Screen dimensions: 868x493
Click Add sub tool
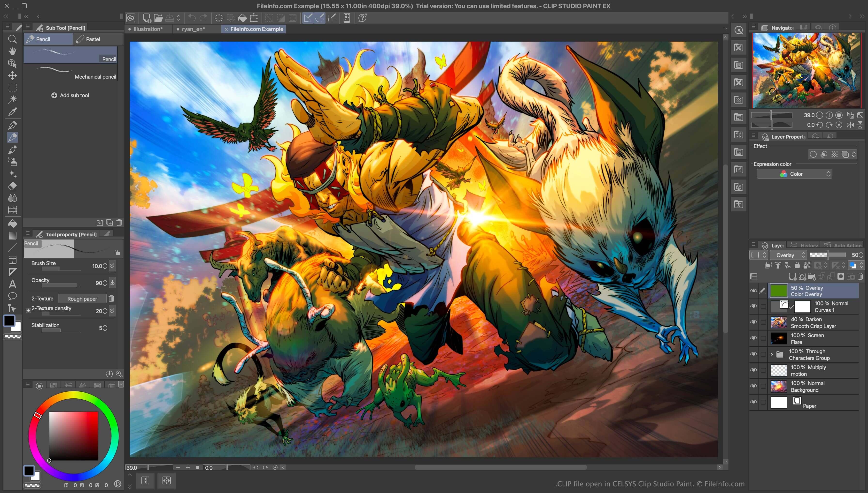click(70, 96)
